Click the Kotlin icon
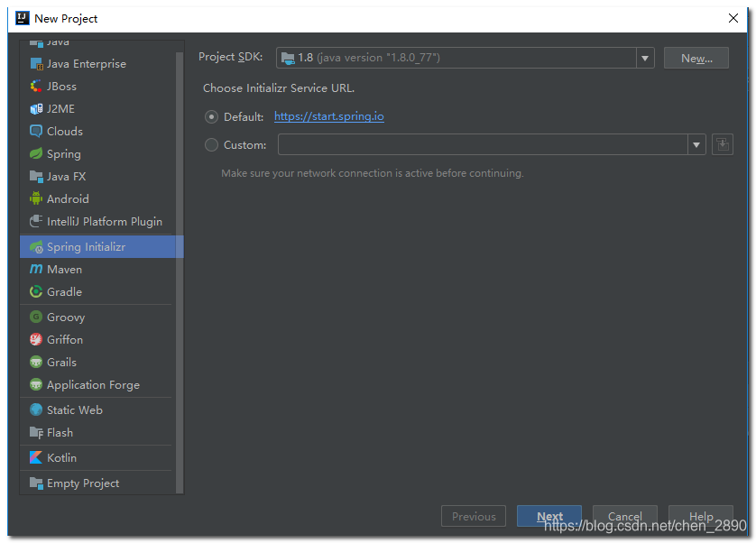Screen dimensions: 756x543 (36, 457)
